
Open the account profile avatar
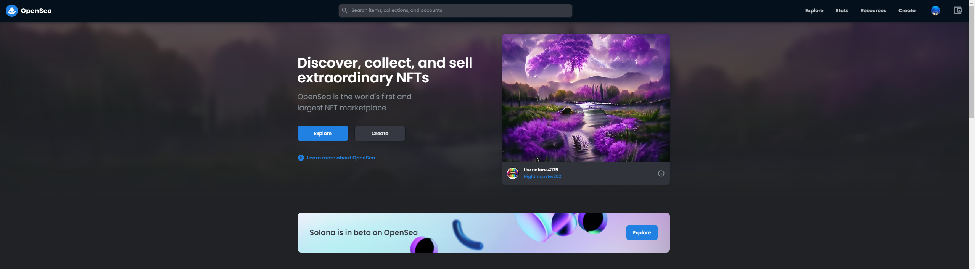tap(935, 11)
